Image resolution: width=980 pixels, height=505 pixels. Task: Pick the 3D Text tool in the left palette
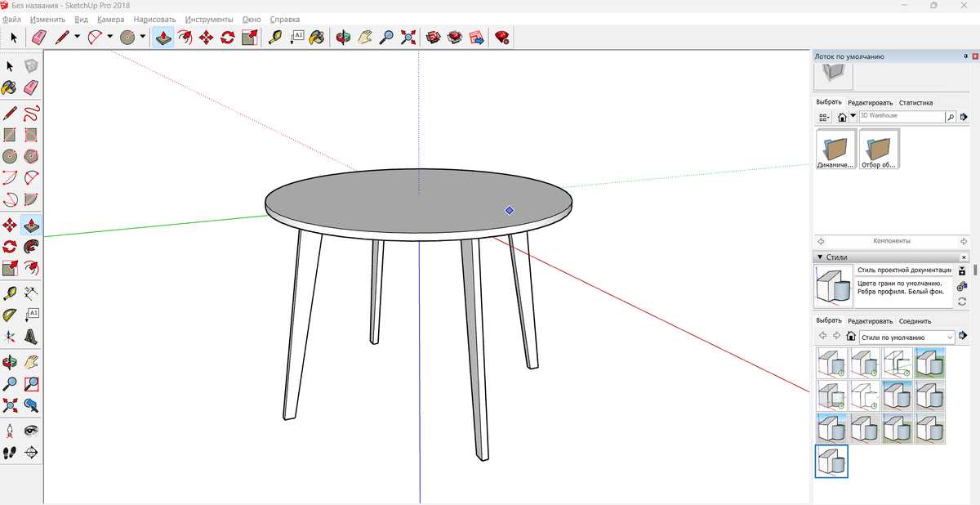pyautogui.click(x=31, y=336)
